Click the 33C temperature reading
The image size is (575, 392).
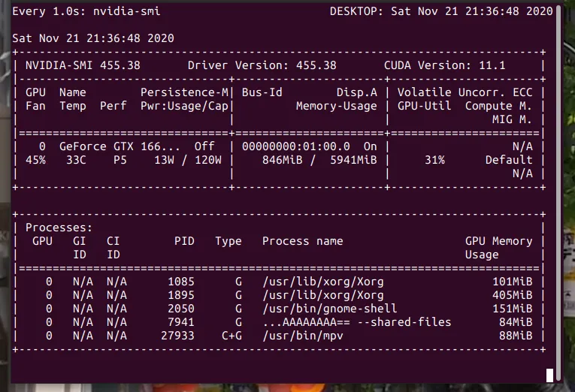[76, 160]
